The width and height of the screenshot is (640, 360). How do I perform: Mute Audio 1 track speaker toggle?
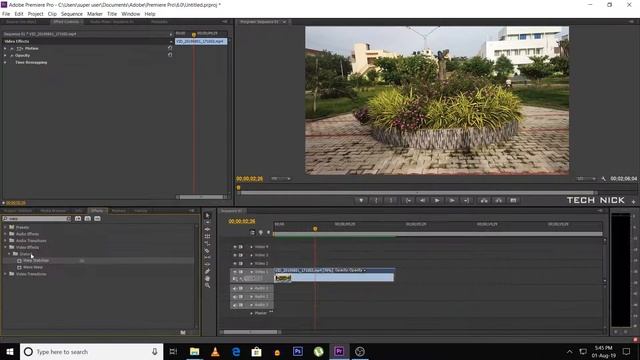[235, 289]
